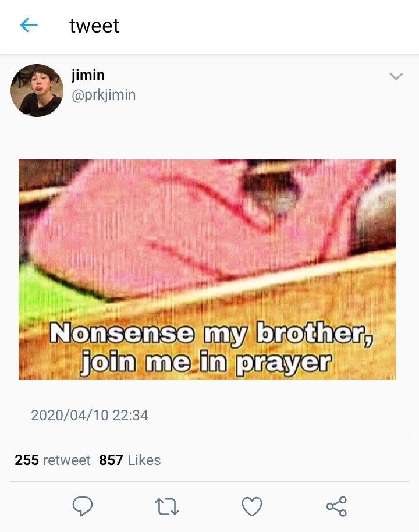Image resolution: width=419 pixels, height=532 pixels.
Task: Go back using the blue arrow
Action: pyautogui.click(x=29, y=26)
